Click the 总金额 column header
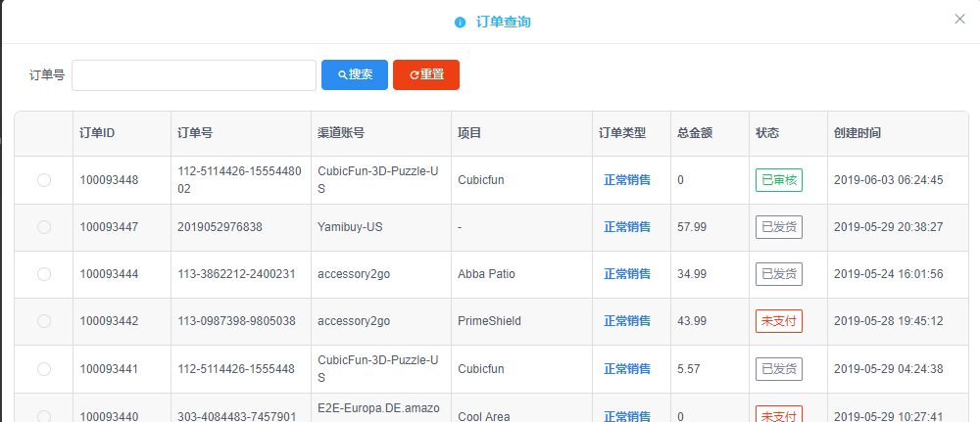Screen dimensions: 980x422 (x=710, y=133)
